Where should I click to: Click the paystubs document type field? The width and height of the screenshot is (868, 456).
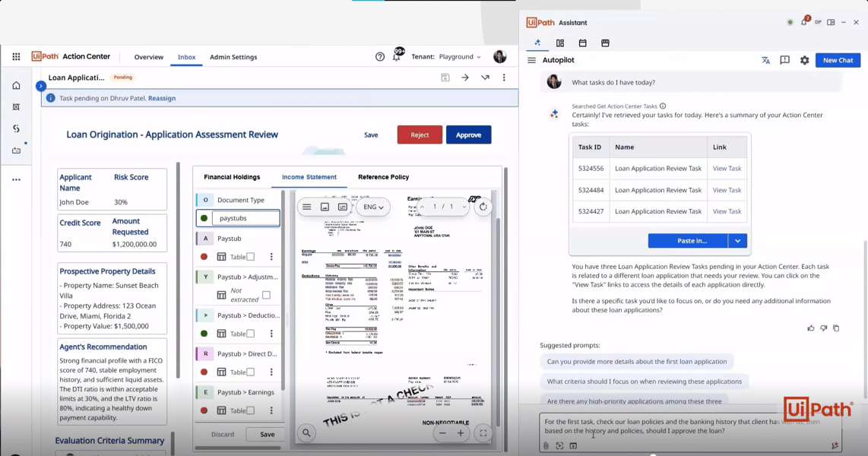pyautogui.click(x=246, y=218)
